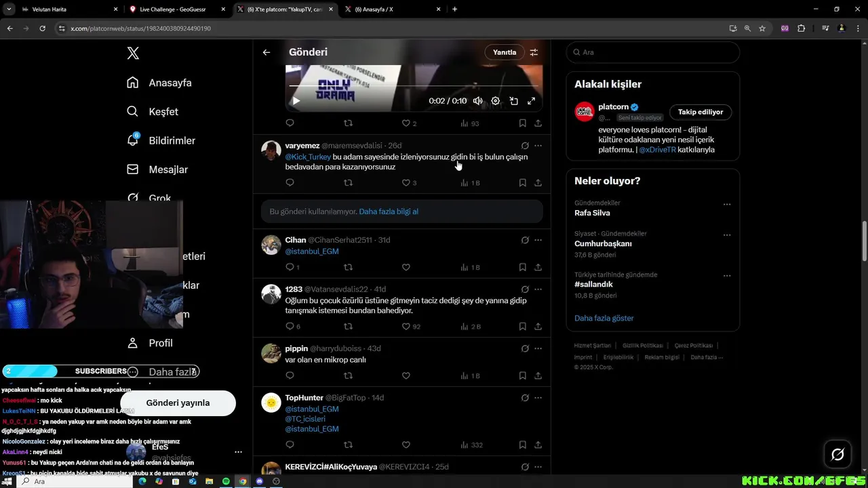
Task: Open Spotify from the Windows taskbar
Action: (x=226, y=481)
